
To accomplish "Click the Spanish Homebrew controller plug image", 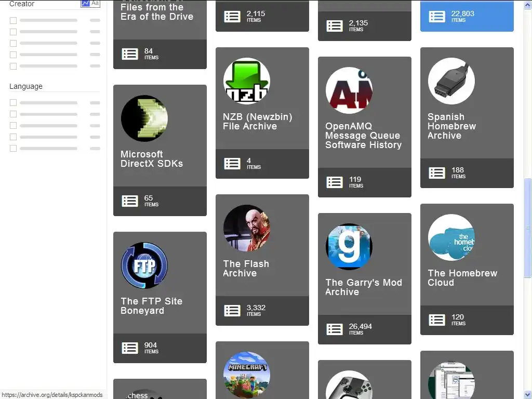I will [451, 81].
